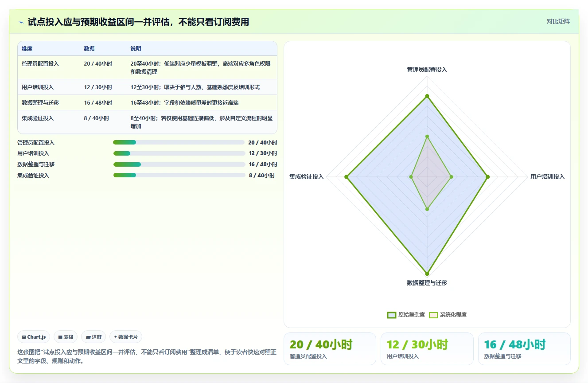Click the 集成验证投入 progress bar
The image size is (588, 383).
point(179,175)
